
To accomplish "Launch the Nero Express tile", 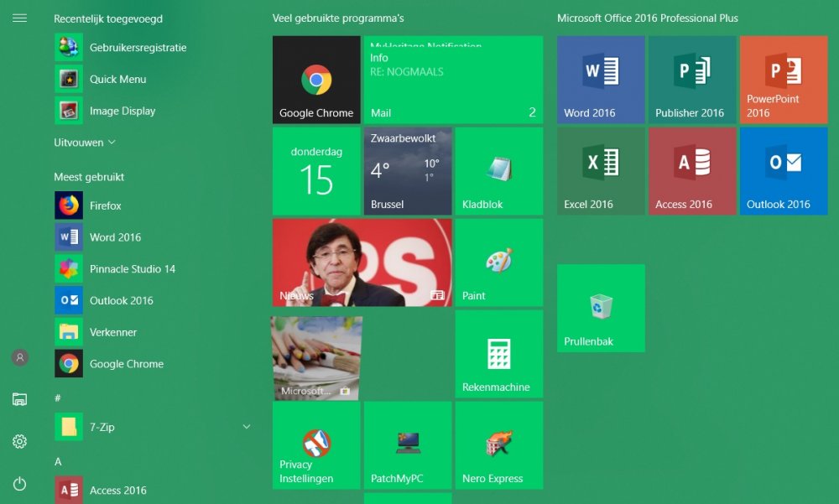I will [499, 445].
